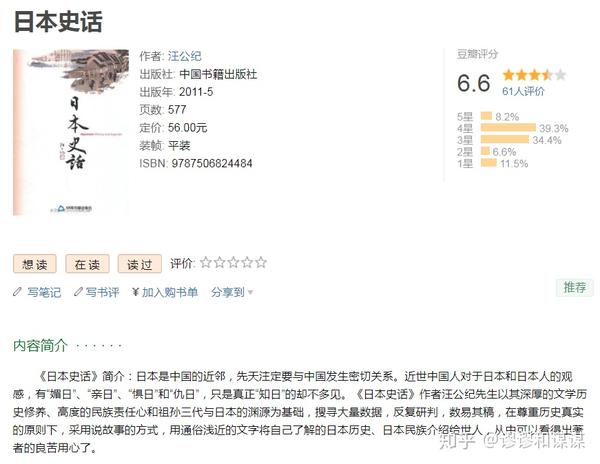Viewport: 600px width, 464px height.
Task: Give the book a five-star rating
Action: tap(261, 263)
